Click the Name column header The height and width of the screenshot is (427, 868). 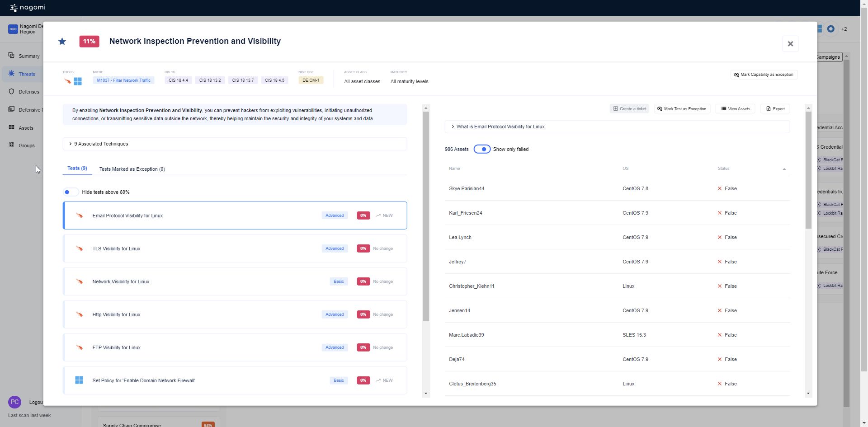tap(454, 169)
